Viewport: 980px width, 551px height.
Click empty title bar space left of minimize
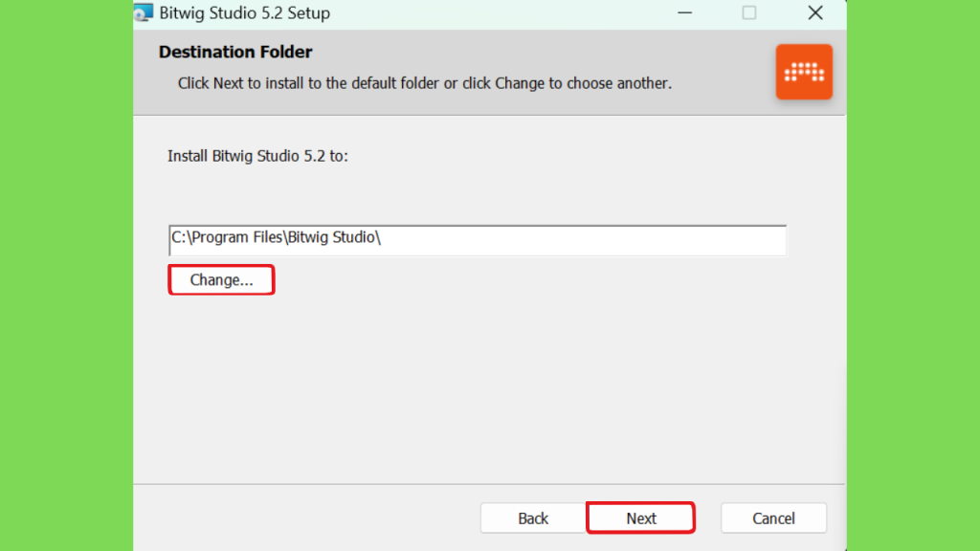pyautogui.click(x=500, y=12)
